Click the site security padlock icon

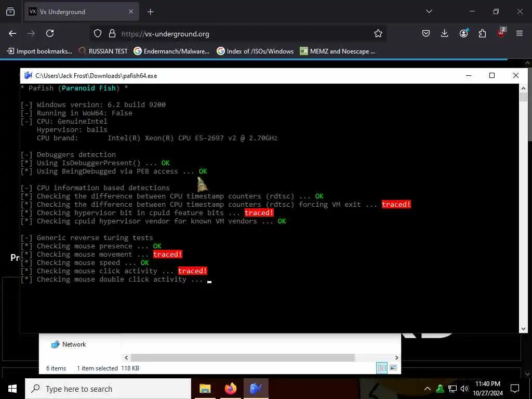(112, 34)
